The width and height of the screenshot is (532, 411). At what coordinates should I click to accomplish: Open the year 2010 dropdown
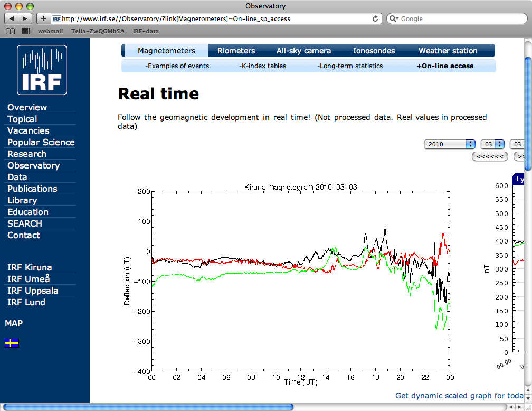tap(450, 144)
